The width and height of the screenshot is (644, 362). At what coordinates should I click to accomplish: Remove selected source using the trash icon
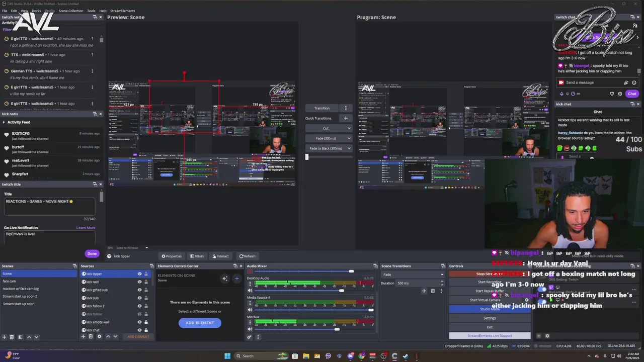[91, 336]
